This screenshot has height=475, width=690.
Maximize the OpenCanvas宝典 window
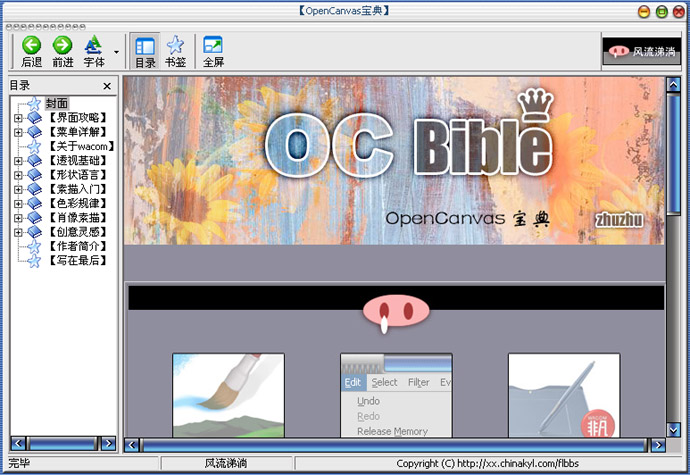[x=661, y=12]
